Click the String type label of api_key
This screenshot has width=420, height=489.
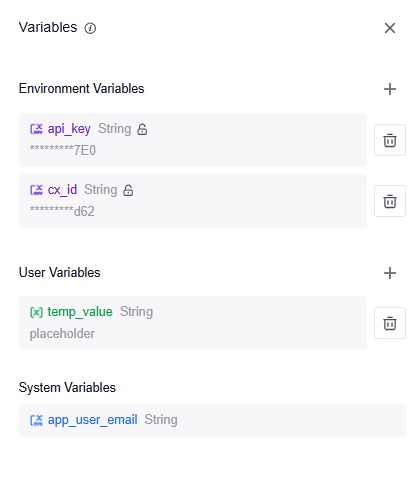tap(115, 129)
